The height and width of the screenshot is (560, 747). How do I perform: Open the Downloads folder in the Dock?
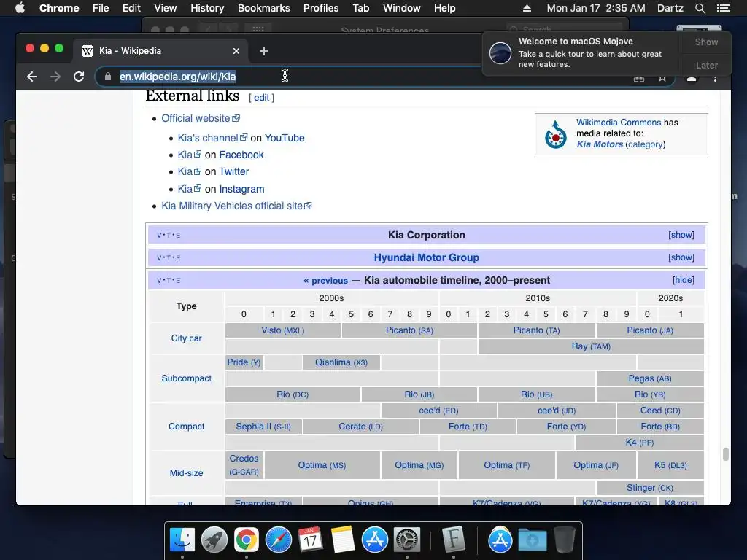pyautogui.click(x=532, y=540)
